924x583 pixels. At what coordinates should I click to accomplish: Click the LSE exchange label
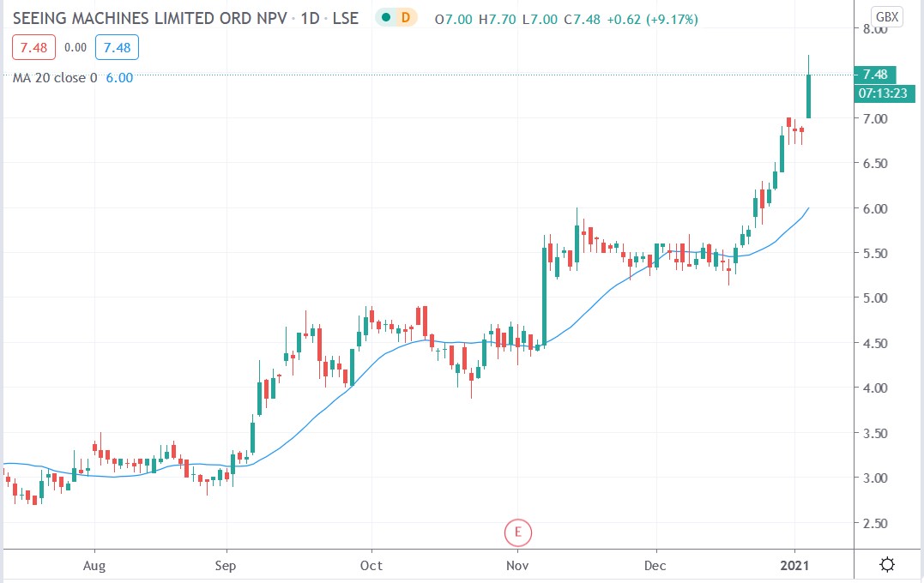[x=346, y=15]
